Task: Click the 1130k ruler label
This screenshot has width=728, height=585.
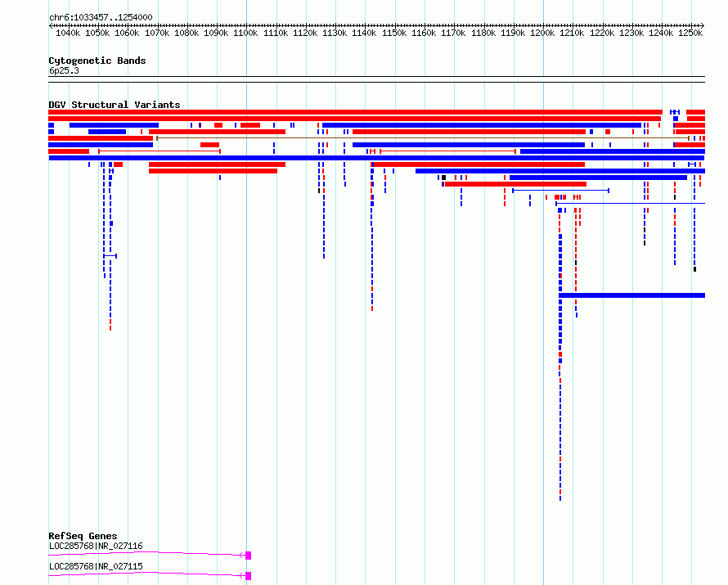Action: coord(335,33)
